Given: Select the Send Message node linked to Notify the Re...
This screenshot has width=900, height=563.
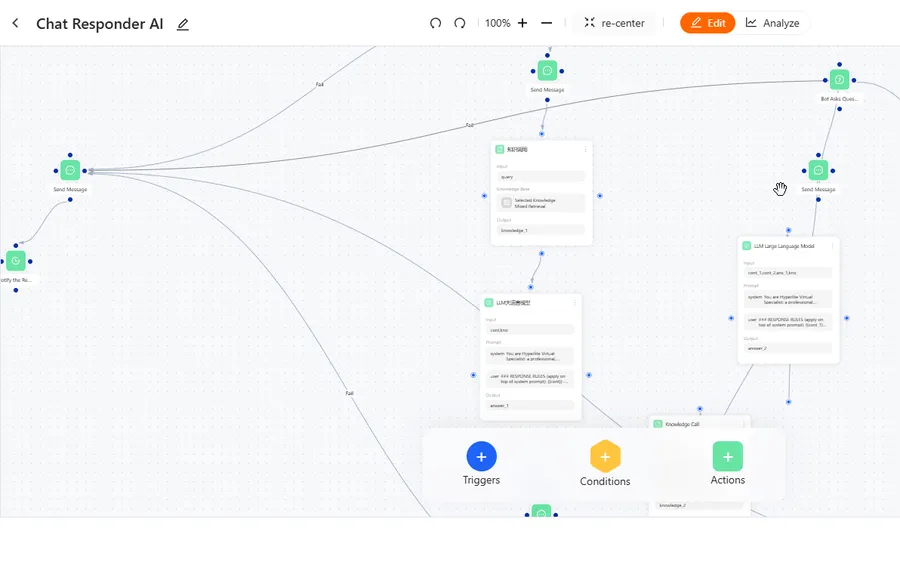Looking at the screenshot, I should pos(70,170).
